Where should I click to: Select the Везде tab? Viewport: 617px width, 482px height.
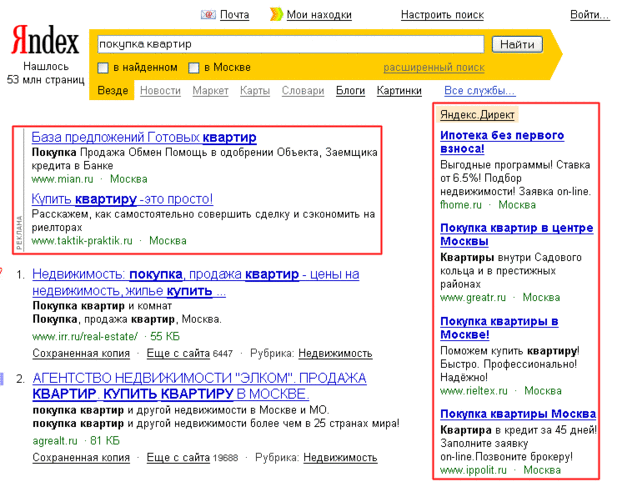(113, 90)
